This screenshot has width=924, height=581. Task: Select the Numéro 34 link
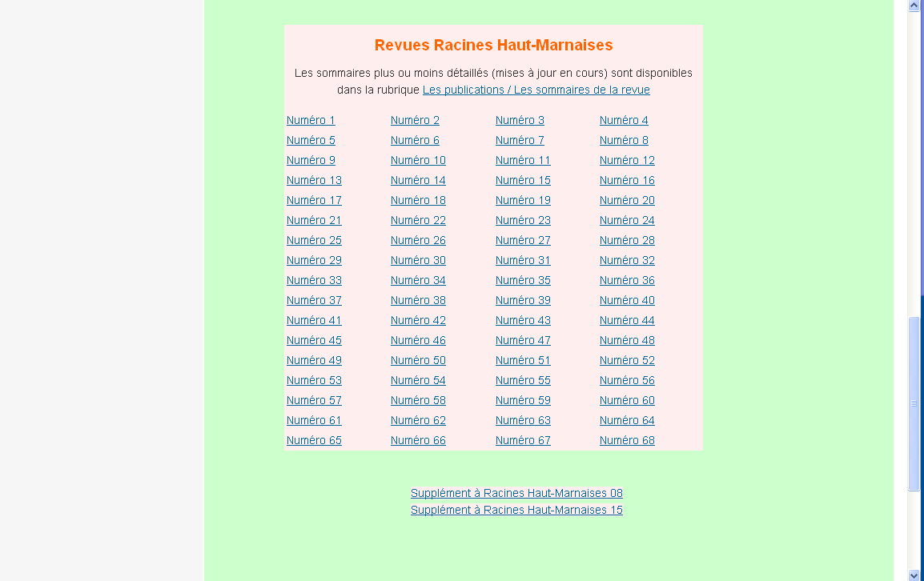418,280
